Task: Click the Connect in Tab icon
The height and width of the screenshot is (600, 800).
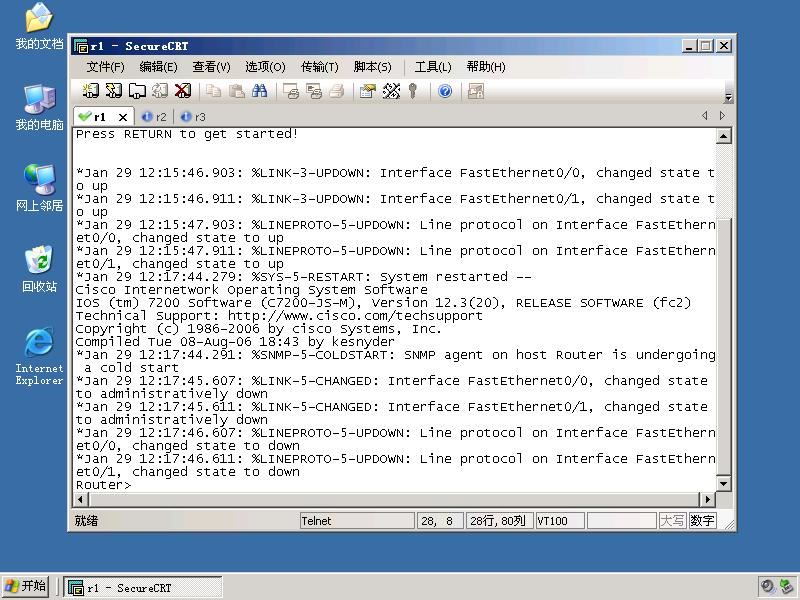Action: (137, 91)
